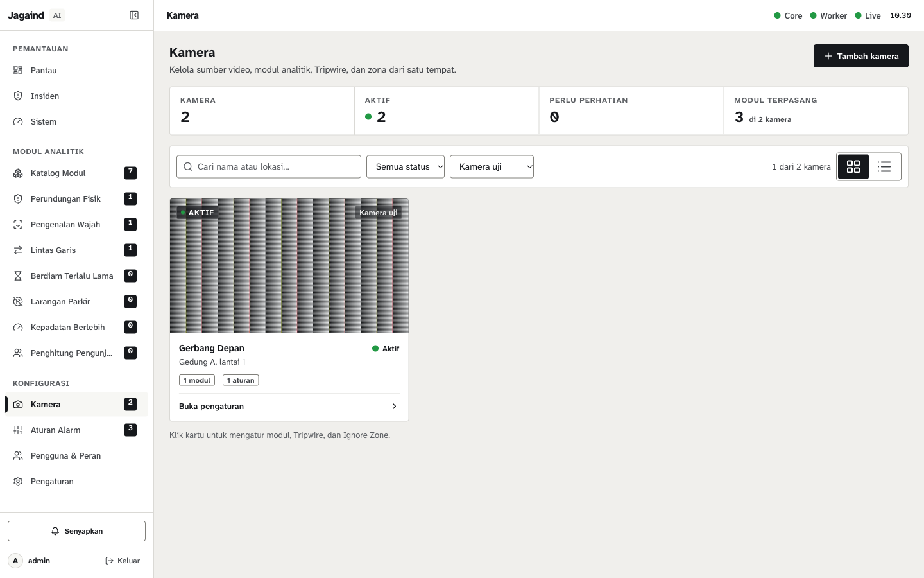Click the Lintas Garis arrows icon
924x578 pixels.
point(18,250)
